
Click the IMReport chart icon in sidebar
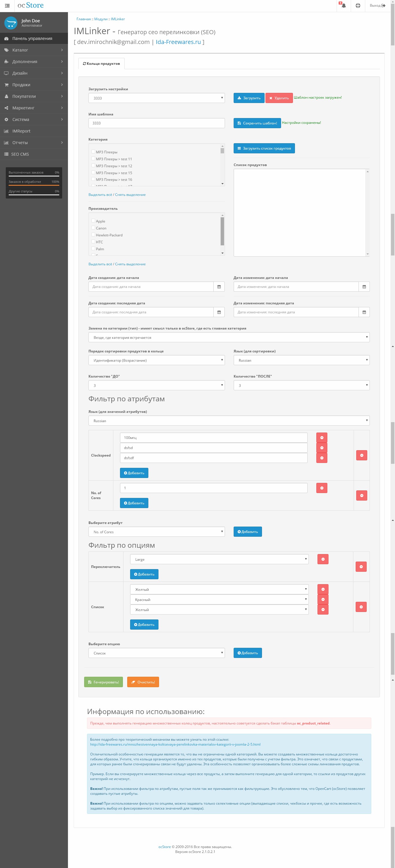[x=6, y=131]
